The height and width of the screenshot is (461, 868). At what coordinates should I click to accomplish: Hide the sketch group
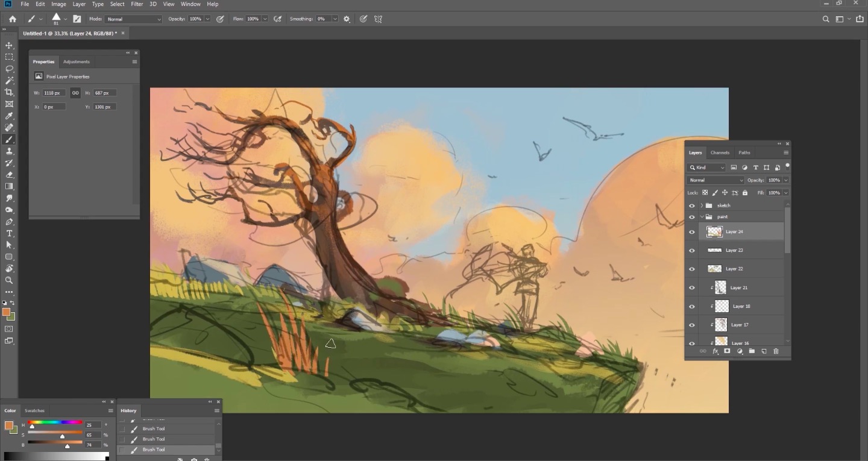coord(691,205)
